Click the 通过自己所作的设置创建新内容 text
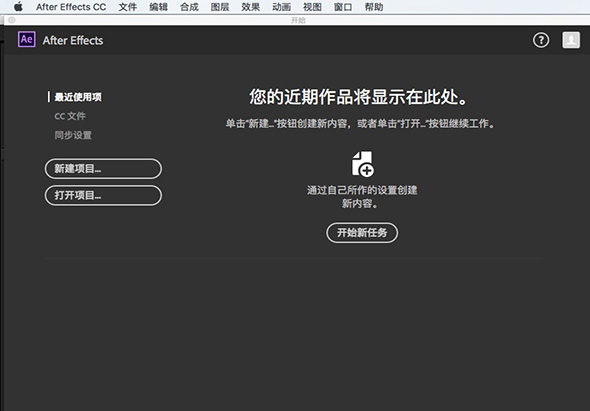This screenshot has height=411, width=590. tap(362, 196)
